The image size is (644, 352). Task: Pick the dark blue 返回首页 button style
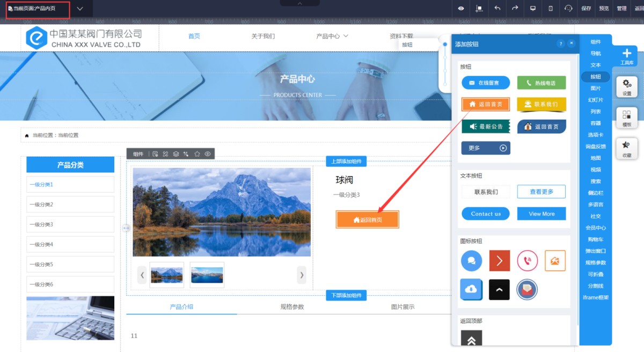pyautogui.click(x=541, y=126)
